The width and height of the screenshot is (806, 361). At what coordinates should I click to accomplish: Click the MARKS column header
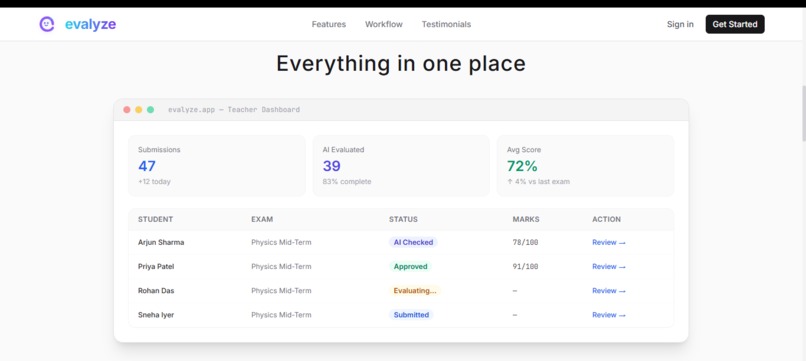(x=526, y=219)
